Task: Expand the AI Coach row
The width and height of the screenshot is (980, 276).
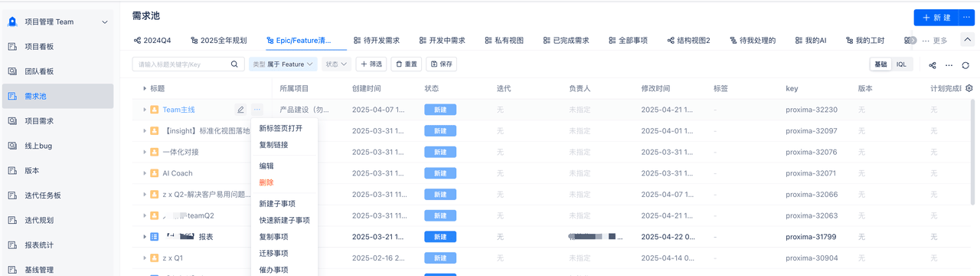Action: pos(144,173)
